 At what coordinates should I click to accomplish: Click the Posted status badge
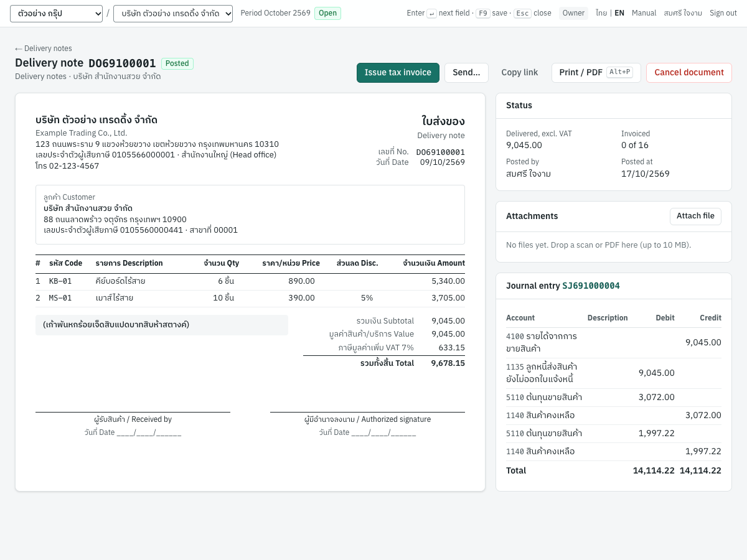(177, 63)
